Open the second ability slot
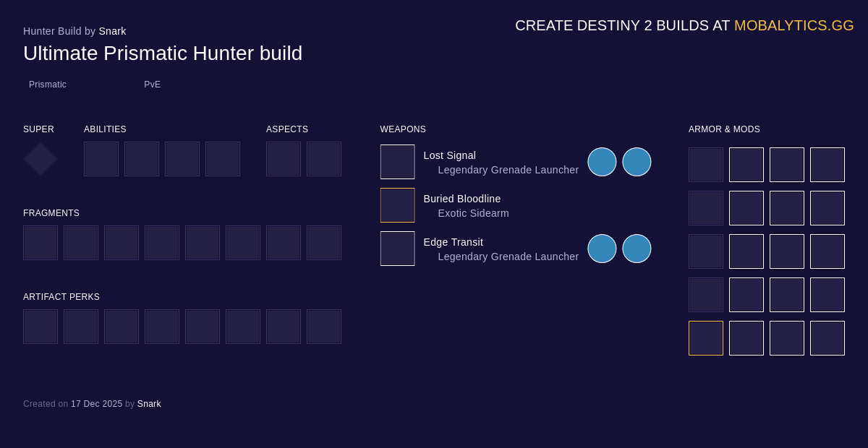Image resolution: width=868 pixels, height=448 pixels. click(x=142, y=159)
